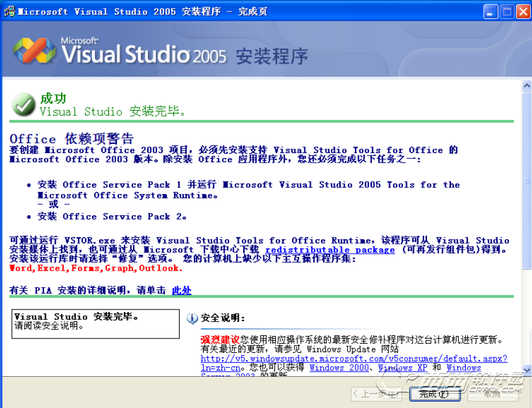Click the installer icon in the title bar
Image resolution: width=532 pixels, height=408 pixels.
pyautogui.click(x=9, y=11)
